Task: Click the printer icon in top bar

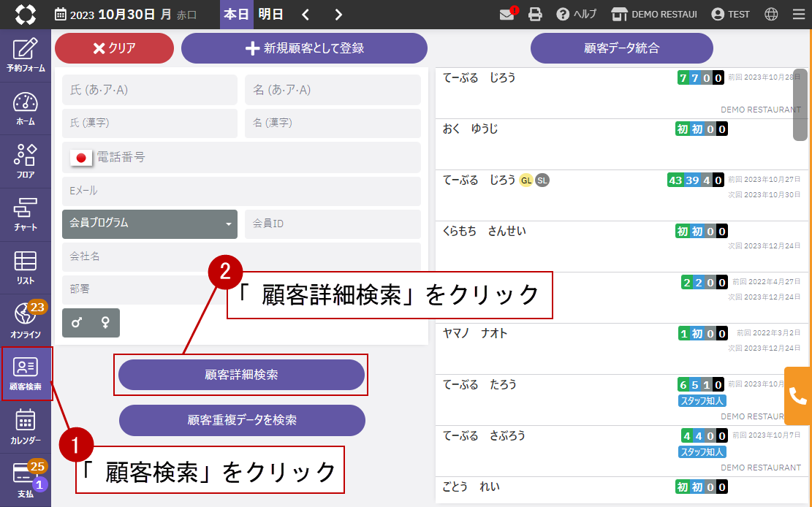Action: pos(536,15)
